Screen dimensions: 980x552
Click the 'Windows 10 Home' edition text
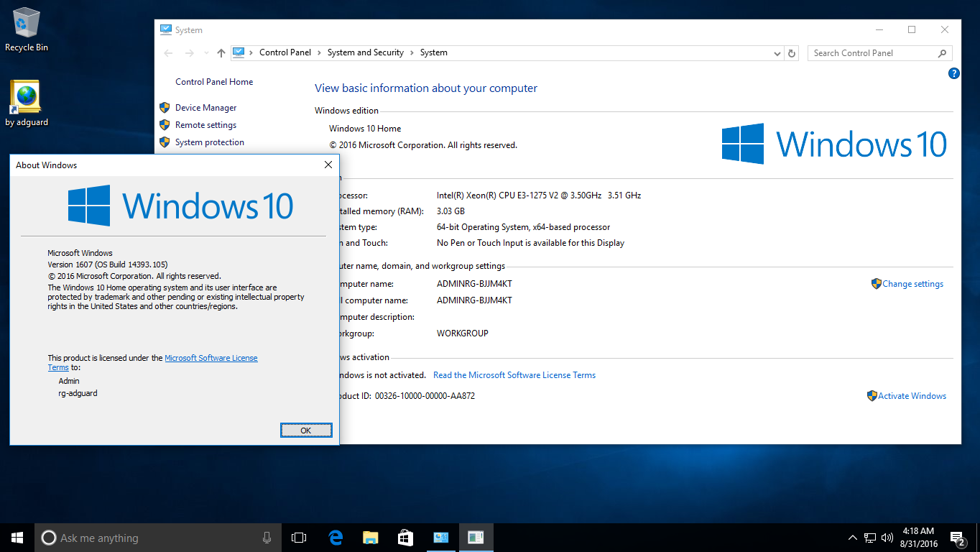(365, 129)
